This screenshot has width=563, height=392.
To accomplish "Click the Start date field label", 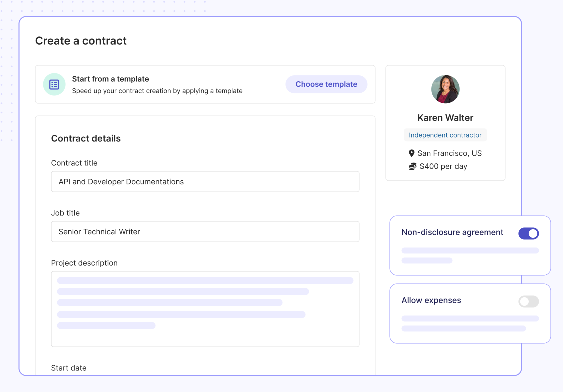I will 69,368.
